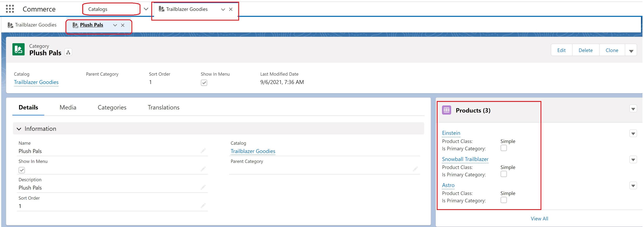Open the Einstein product link
Screen dimensions: 644x227
(451, 133)
